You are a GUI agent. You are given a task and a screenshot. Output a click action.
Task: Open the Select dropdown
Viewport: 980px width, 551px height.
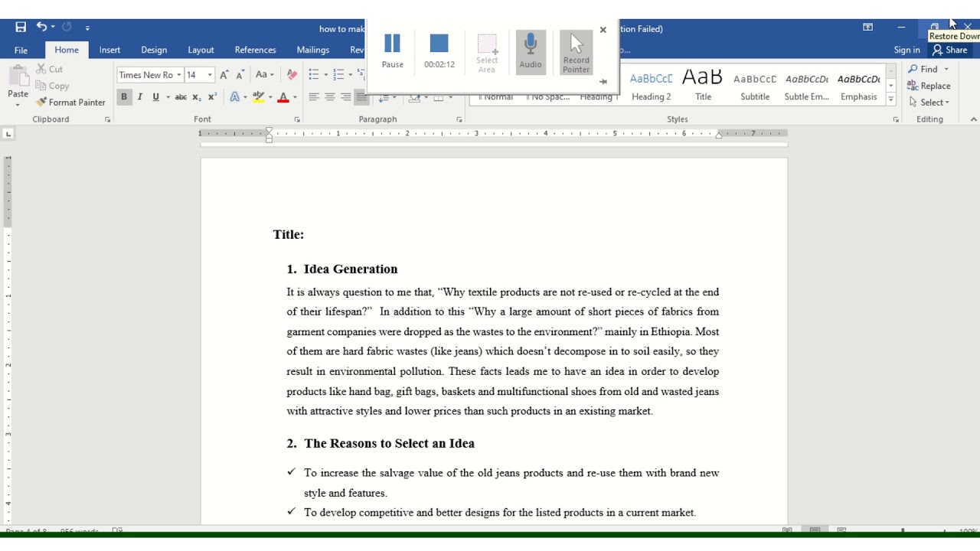[x=929, y=102]
